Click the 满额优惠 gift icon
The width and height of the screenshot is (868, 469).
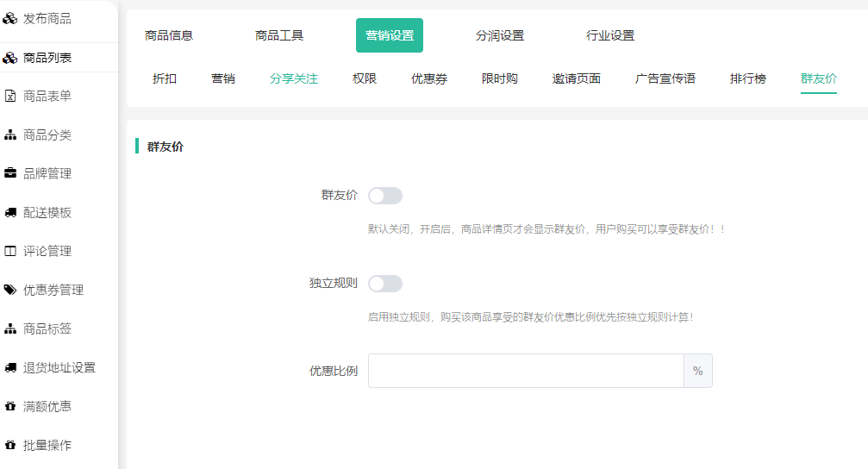click(10, 407)
